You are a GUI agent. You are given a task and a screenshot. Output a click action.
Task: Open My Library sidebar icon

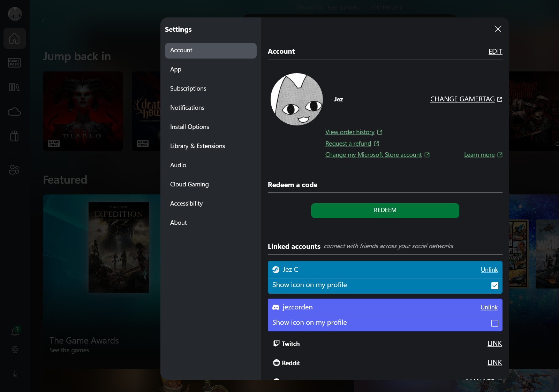coord(14,87)
